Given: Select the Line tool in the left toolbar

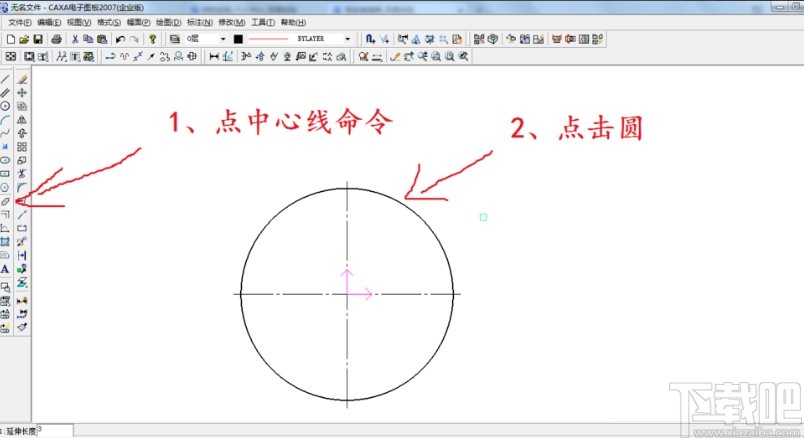Looking at the screenshot, I should 5,79.
